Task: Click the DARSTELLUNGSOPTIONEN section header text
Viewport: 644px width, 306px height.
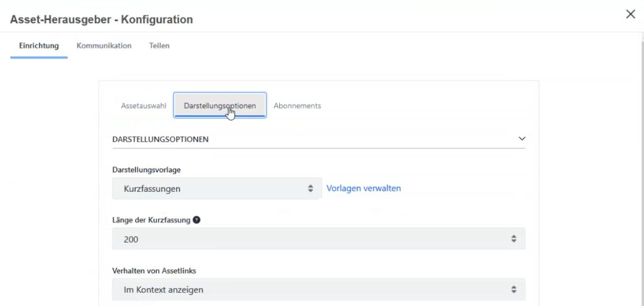Action: point(160,139)
